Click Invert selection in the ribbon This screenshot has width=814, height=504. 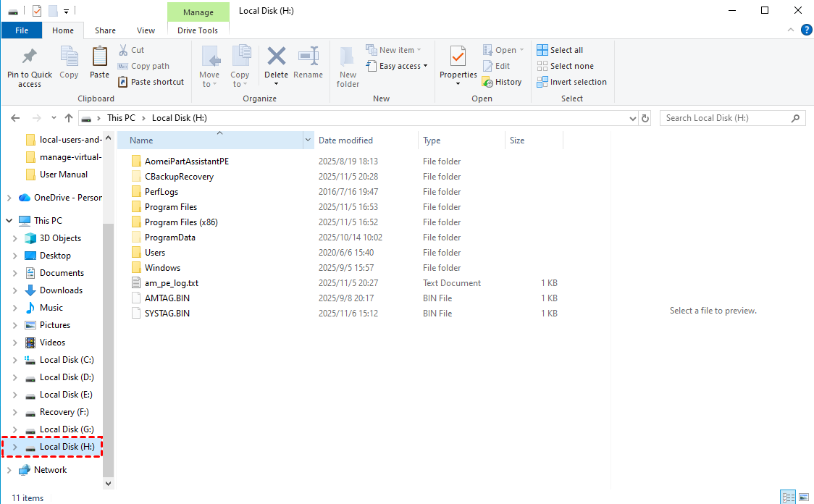[571, 82]
